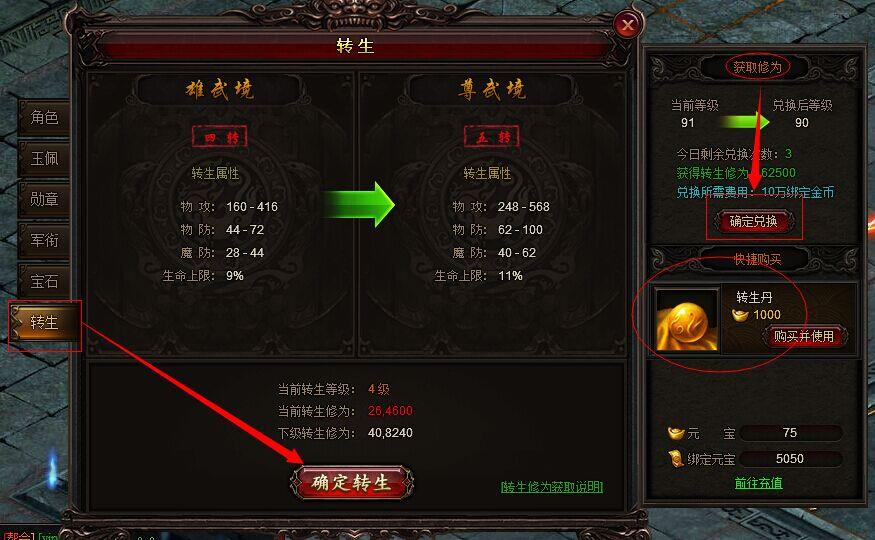The height and width of the screenshot is (540, 875).
Task: Close the 转生 window with X
Action: click(x=628, y=25)
